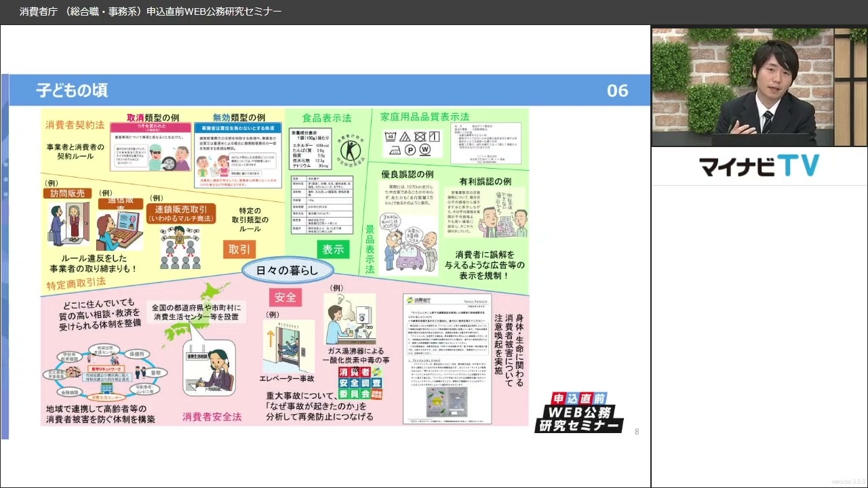Click the gas water heater illustration
Viewport: 868px width, 488px height.
(x=350, y=319)
